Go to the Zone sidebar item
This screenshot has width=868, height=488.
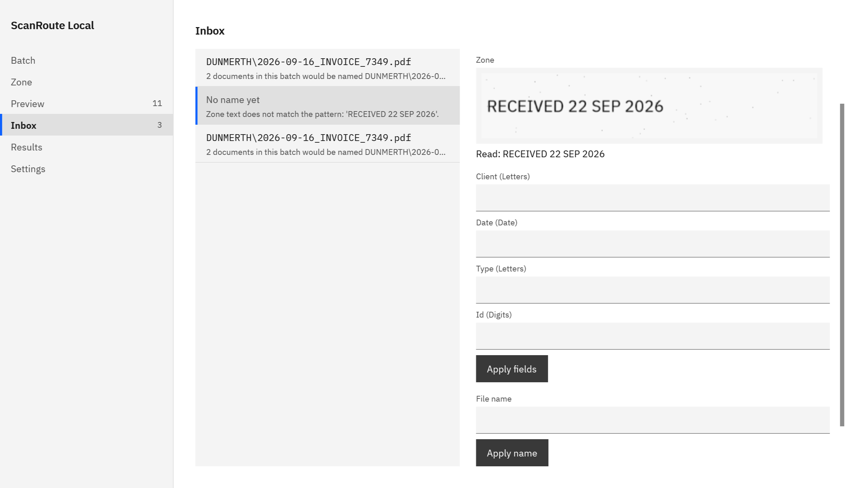point(86,82)
